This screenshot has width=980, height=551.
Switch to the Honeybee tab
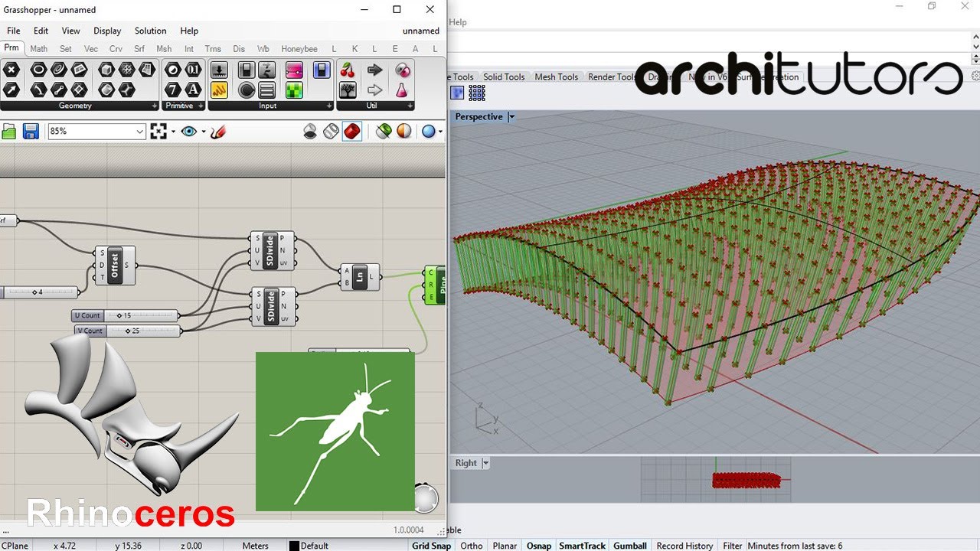pos(299,49)
